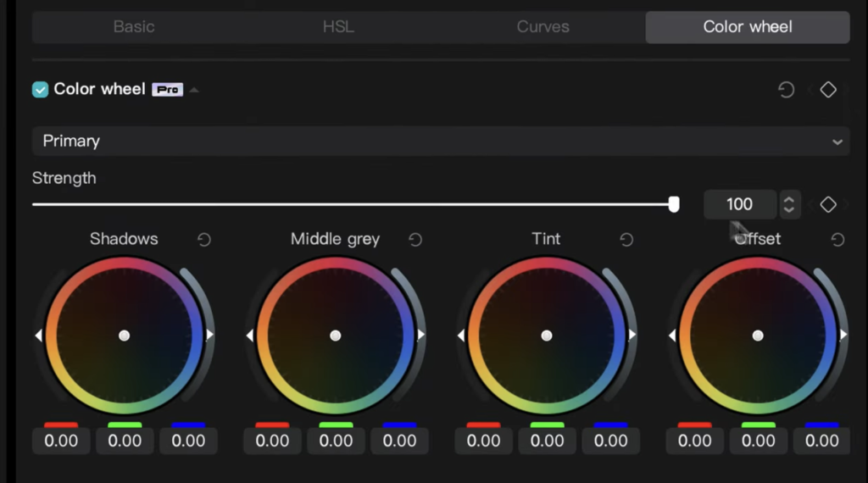
Task: Click the Shadows red channel value field
Action: tap(61, 441)
